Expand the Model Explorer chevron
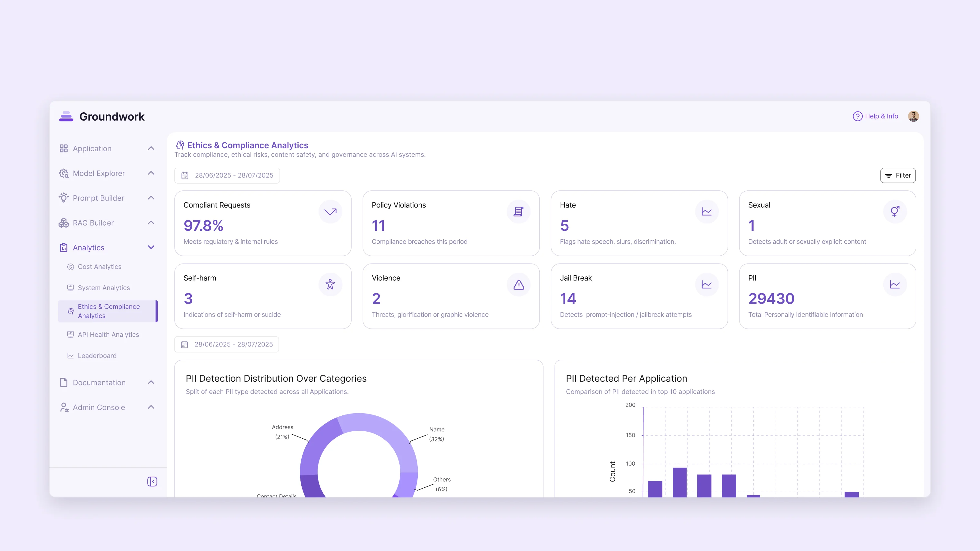This screenshot has width=980, height=551. tap(151, 173)
